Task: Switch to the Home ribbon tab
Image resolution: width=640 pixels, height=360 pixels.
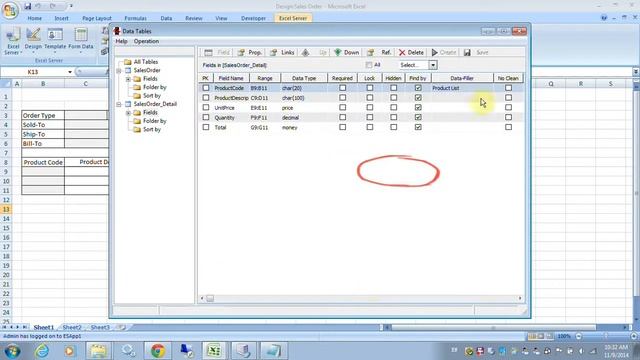Action: click(35, 18)
